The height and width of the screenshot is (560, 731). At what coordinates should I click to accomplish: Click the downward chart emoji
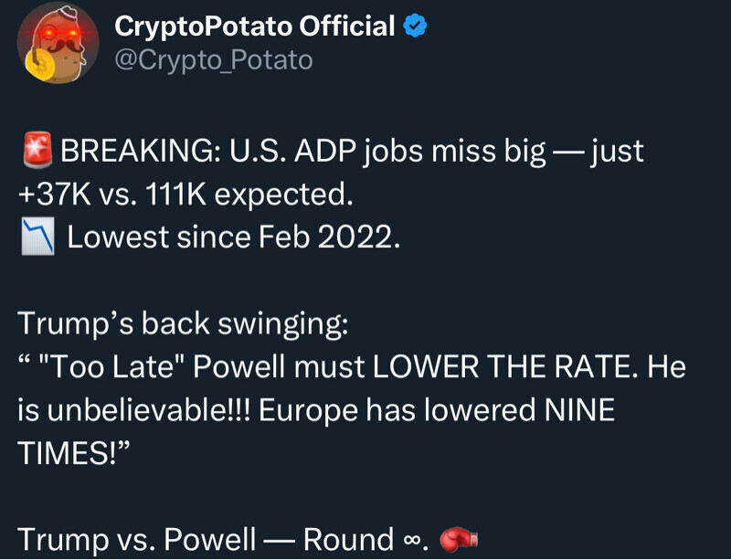point(37,238)
